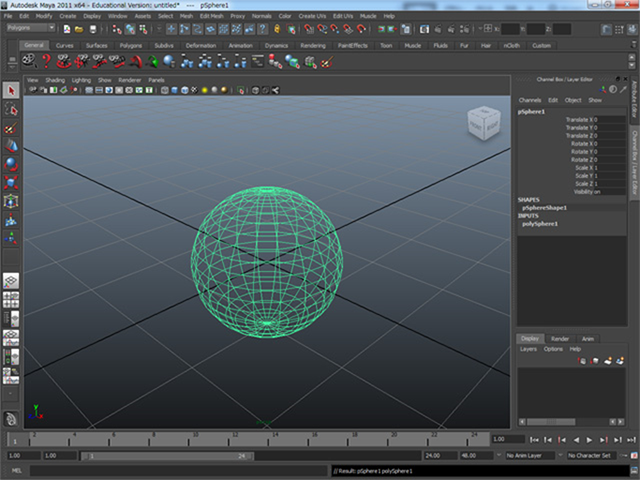Select the Scale tool icon
Viewport: 640px width, 480px height.
[x=11, y=182]
